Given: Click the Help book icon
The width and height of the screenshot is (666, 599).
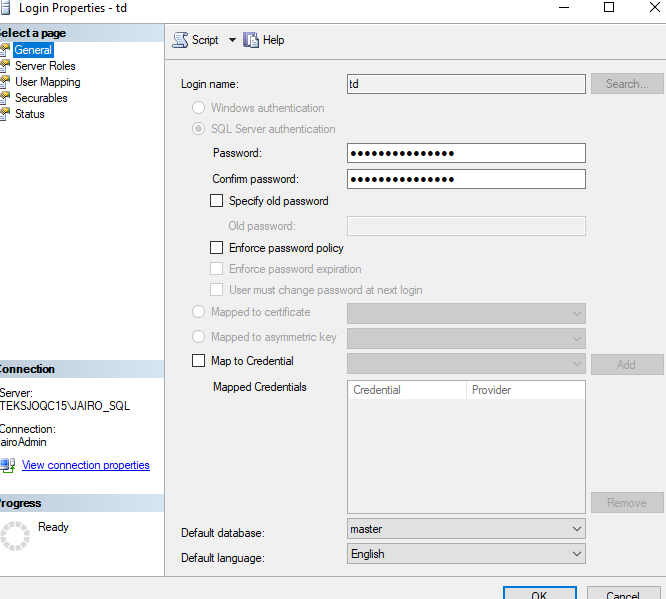Looking at the screenshot, I should click(x=251, y=40).
